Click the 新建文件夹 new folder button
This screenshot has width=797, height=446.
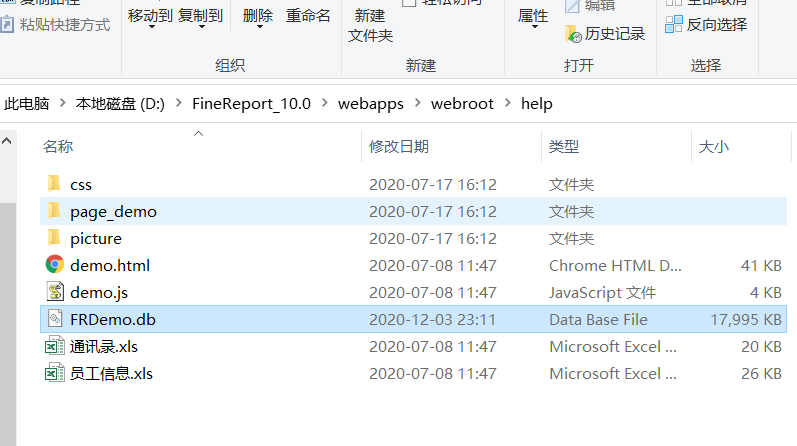(370, 25)
